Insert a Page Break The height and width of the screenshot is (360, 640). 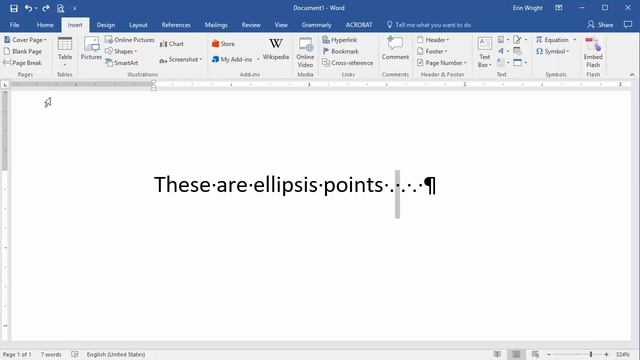pyautogui.click(x=23, y=63)
